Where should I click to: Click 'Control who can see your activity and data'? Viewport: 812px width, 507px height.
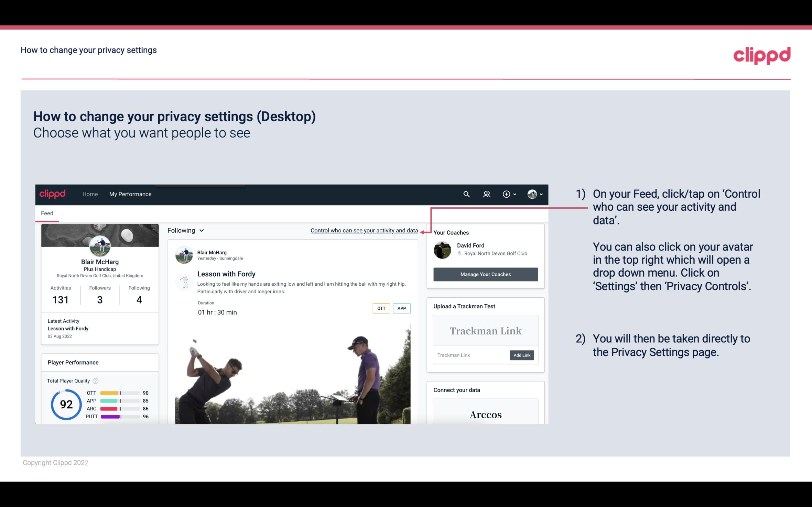[364, 230]
